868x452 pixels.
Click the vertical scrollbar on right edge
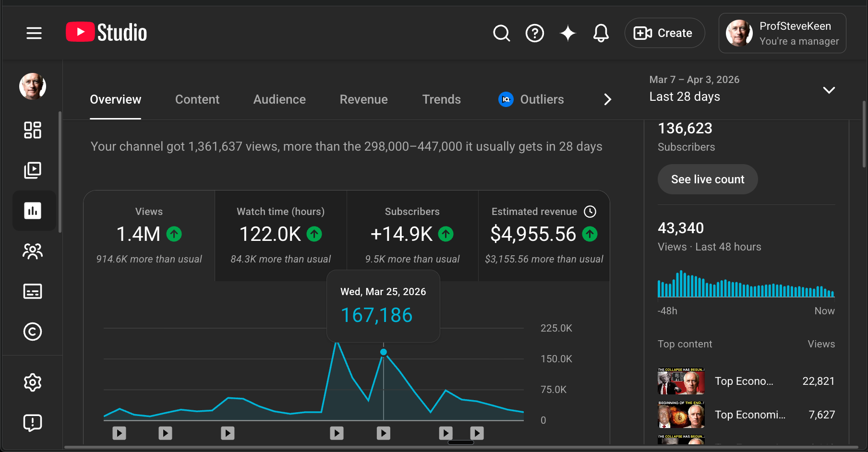coord(864,134)
